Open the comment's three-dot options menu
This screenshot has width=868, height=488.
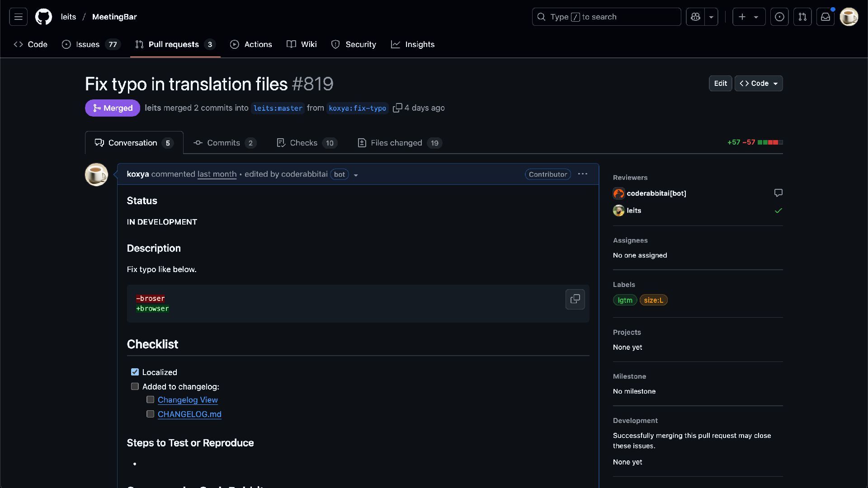583,174
